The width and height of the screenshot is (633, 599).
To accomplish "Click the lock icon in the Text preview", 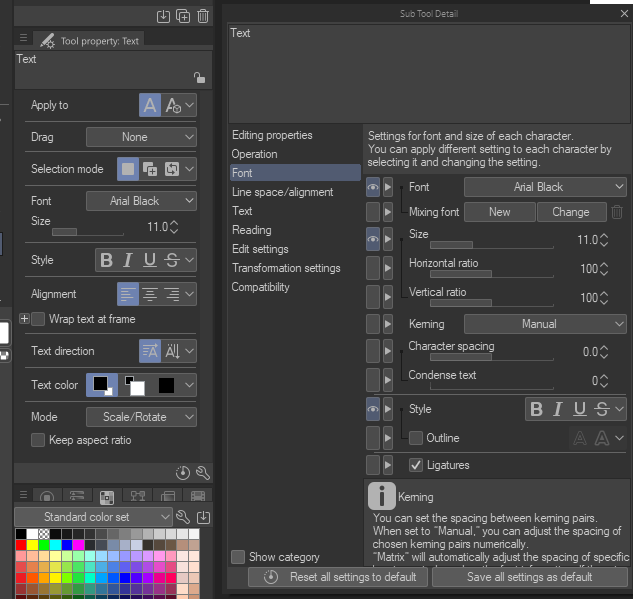I will [199, 77].
